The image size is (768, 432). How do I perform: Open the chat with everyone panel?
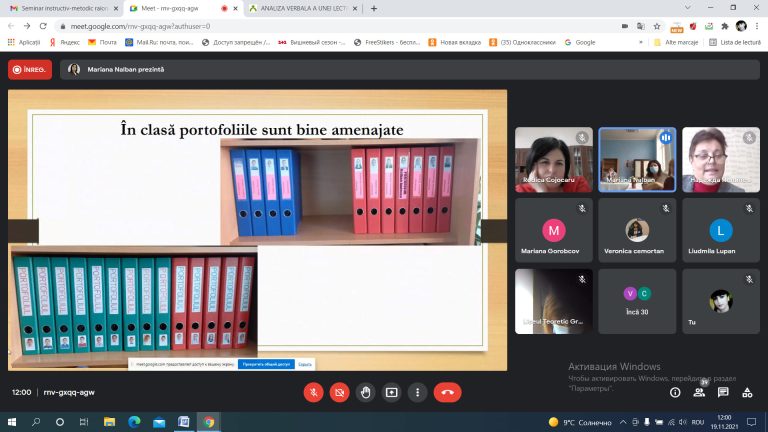(723, 392)
